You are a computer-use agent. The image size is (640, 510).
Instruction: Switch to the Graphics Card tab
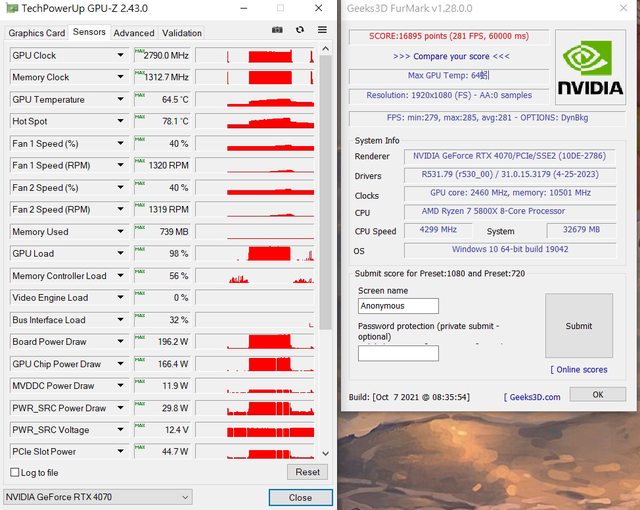pyautogui.click(x=37, y=33)
